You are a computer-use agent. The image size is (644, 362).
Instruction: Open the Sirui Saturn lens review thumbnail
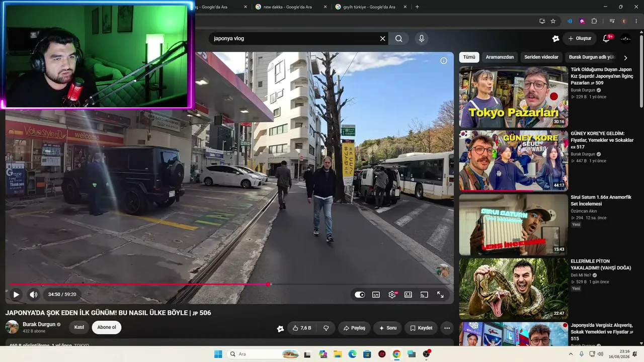tap(513, 225)
